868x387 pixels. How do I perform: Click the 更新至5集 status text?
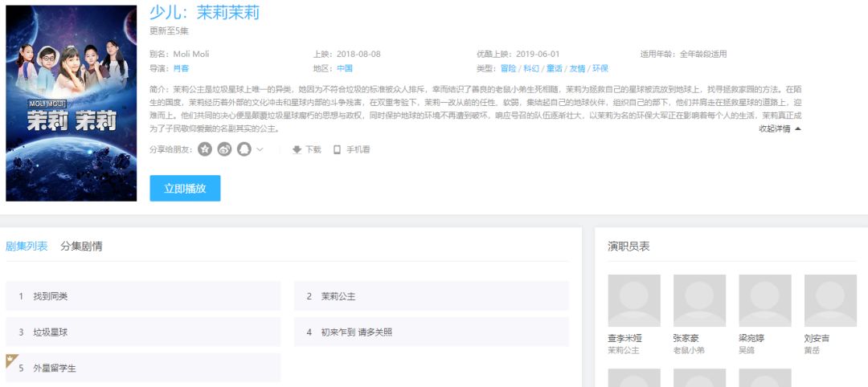[x=169, y=31]
